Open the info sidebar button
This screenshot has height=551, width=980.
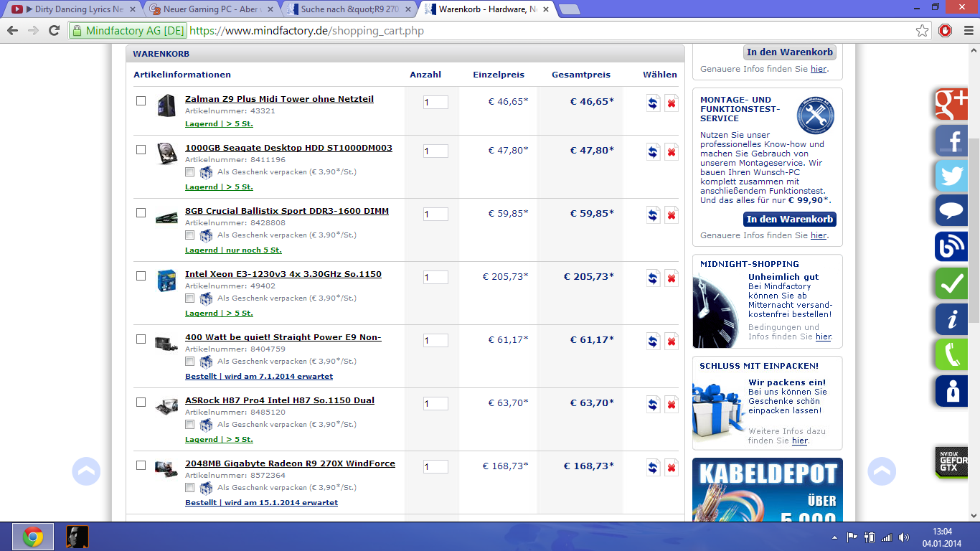pyautogui.click(x=952, y=319)
